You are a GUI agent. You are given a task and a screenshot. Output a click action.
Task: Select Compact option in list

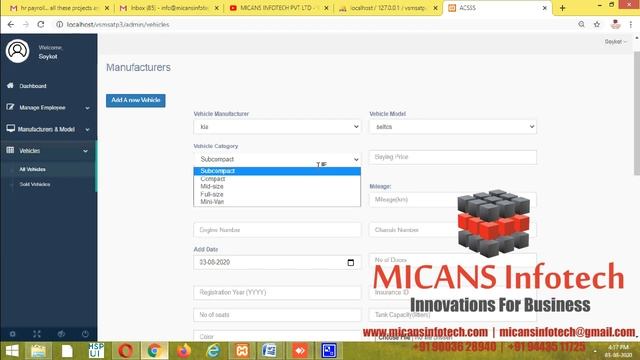click(x=277, y=179)
